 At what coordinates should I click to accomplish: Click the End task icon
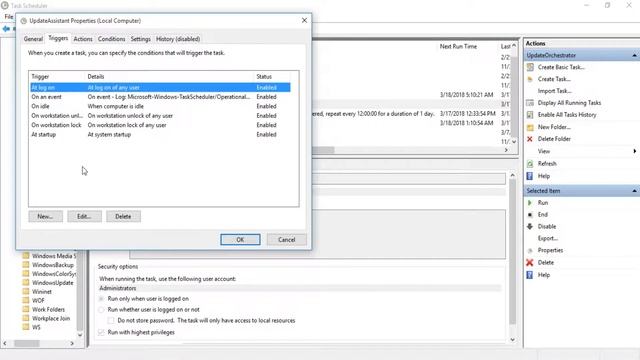tap(530, 215)
